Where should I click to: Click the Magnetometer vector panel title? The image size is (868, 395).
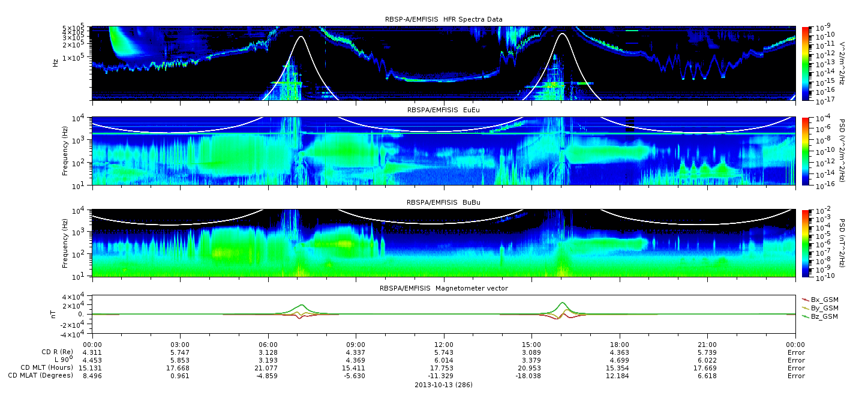point(444,288)
